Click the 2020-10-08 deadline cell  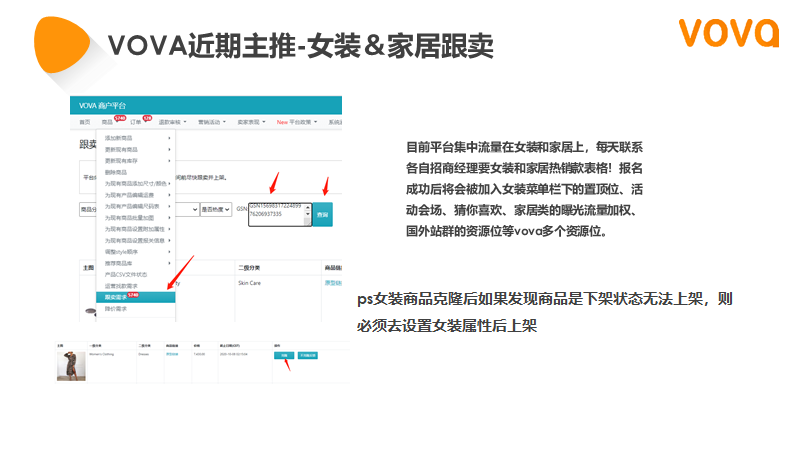pyautogui.click(x=234, y=354)
